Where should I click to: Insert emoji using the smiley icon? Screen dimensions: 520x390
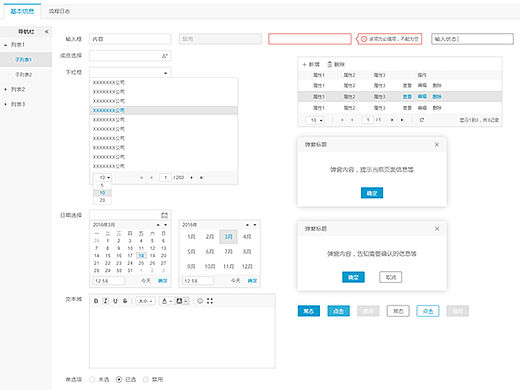pyautogui.click(x=200, y=301)
